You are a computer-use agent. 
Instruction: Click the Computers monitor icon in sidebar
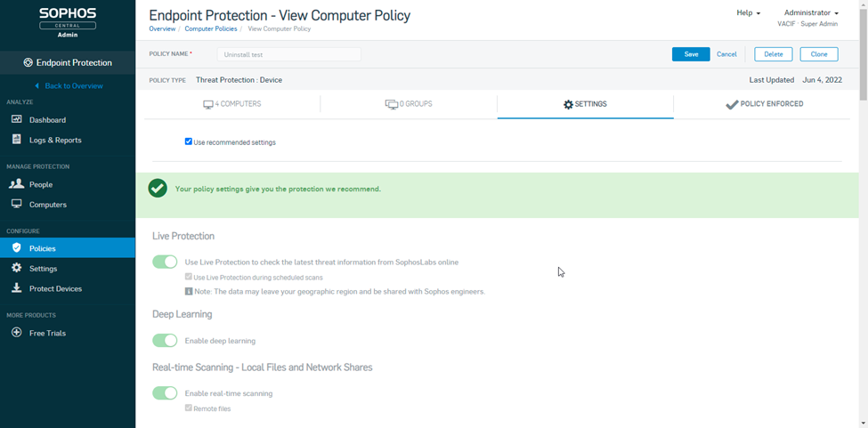[x=17, y=204]
